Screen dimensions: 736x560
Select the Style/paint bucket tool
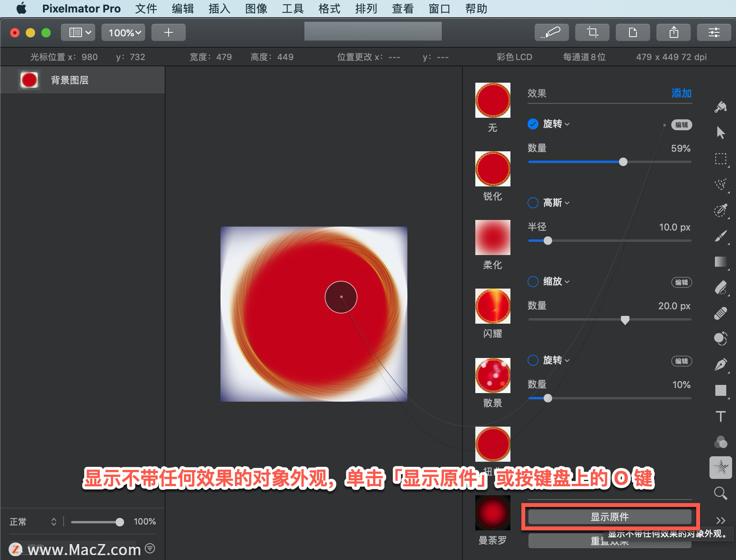[x=720, y=106]
